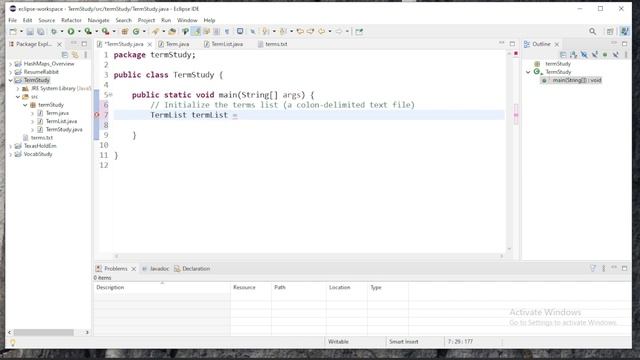The image size is (640, 360).
Task: Click the Coverage launch toolbar icon
Action: pos(88,31)
